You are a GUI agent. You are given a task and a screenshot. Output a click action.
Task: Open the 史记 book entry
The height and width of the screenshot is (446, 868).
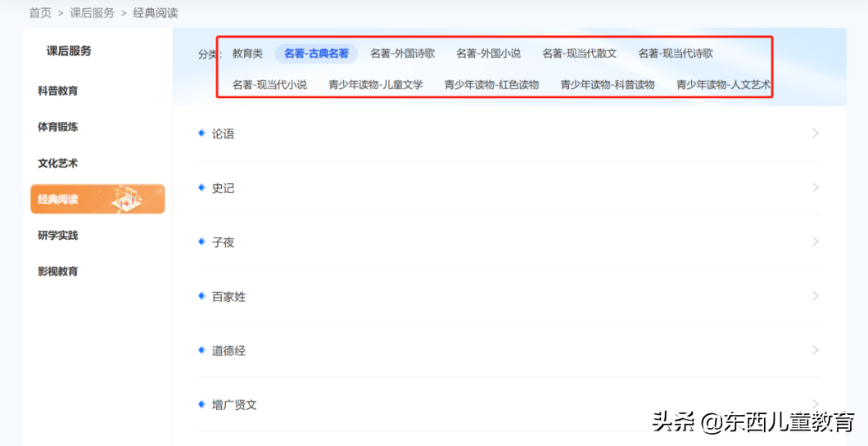(x=509, y=188)
